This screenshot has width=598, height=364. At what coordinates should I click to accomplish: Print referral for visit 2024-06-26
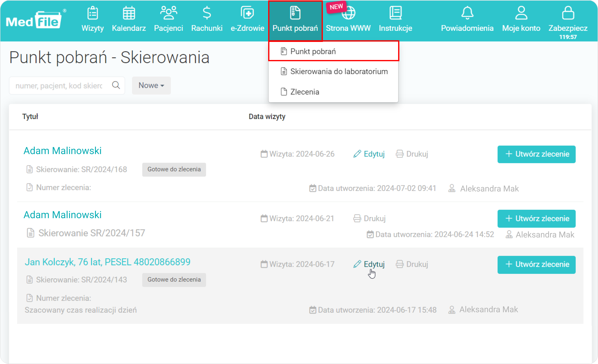coord(412,154)
